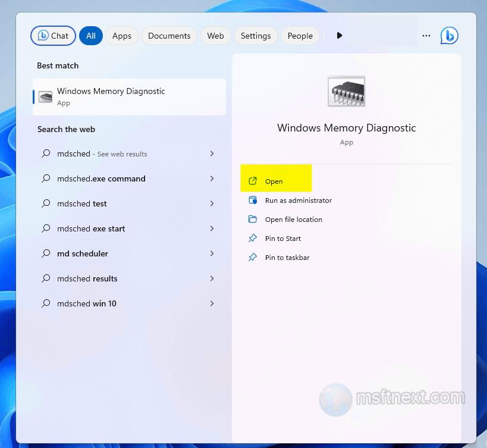Expand the 'mdsched exe start' chevron

click(212, 228)
